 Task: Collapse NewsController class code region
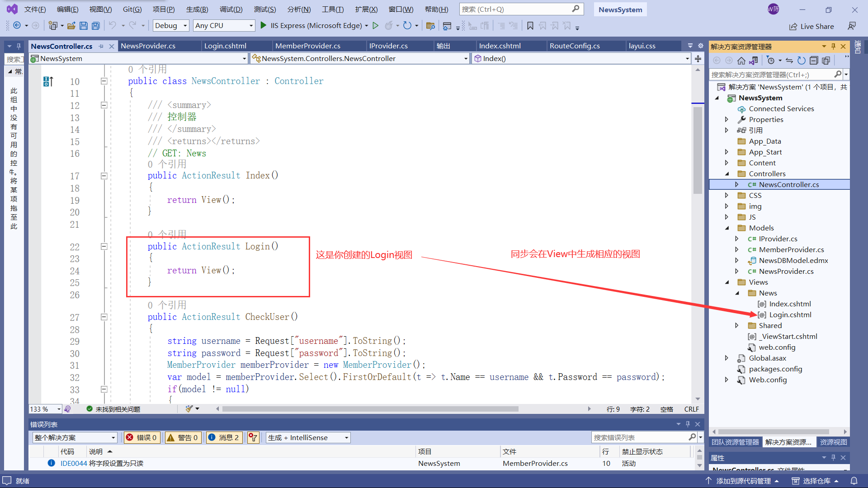click(x=104, y=81)
